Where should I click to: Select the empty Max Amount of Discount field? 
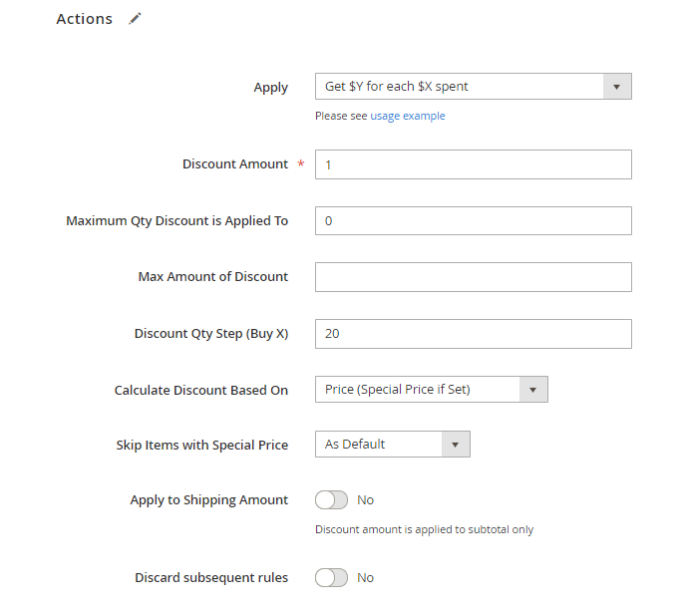[473, 277]
